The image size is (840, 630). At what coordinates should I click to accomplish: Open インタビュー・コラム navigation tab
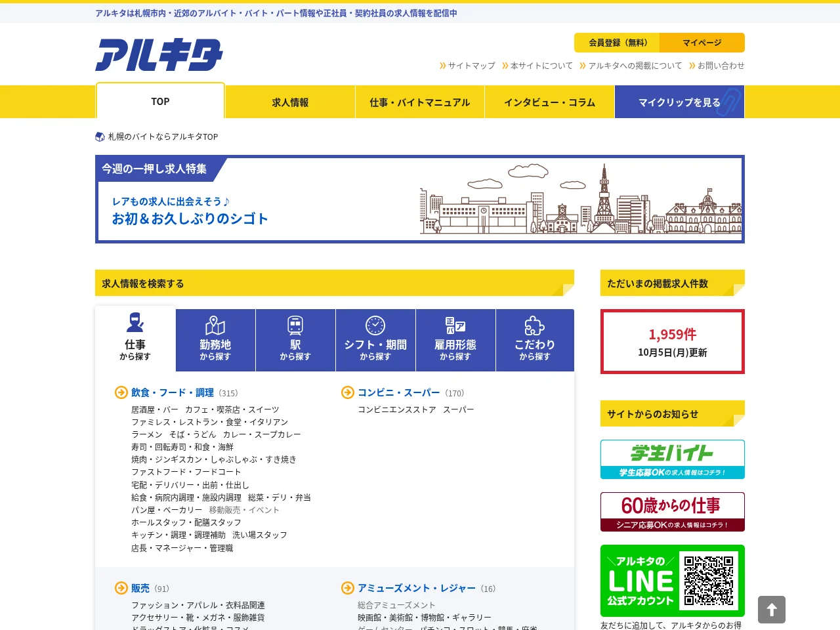coord(549,102)
